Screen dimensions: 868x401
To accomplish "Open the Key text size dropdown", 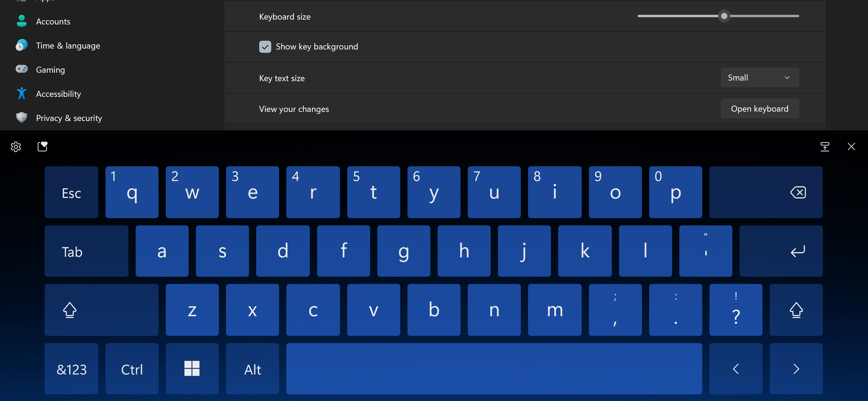I will click(x=759, y=77).
